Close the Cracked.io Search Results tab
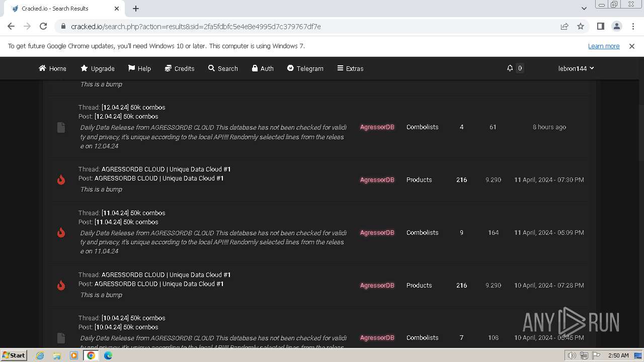The width and height of the screenshot is (644, 362). point(117,9)
